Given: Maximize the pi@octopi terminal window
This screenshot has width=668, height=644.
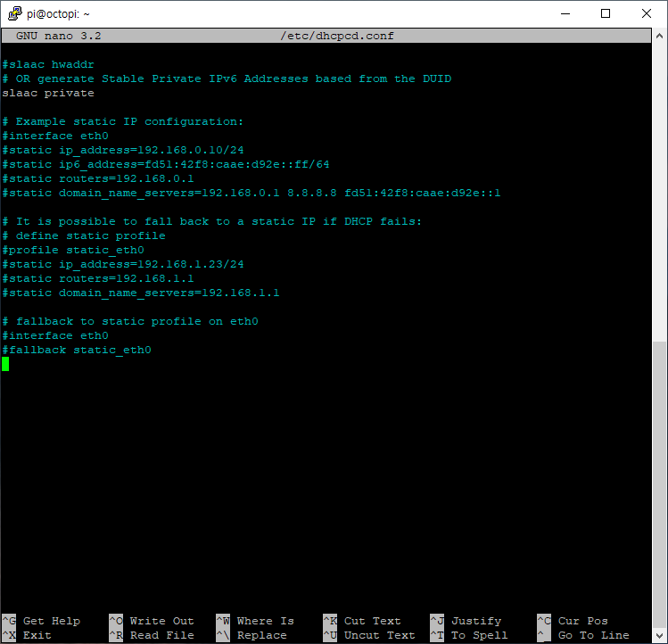Looking at the screenshot, I should (x=606, y=13).
